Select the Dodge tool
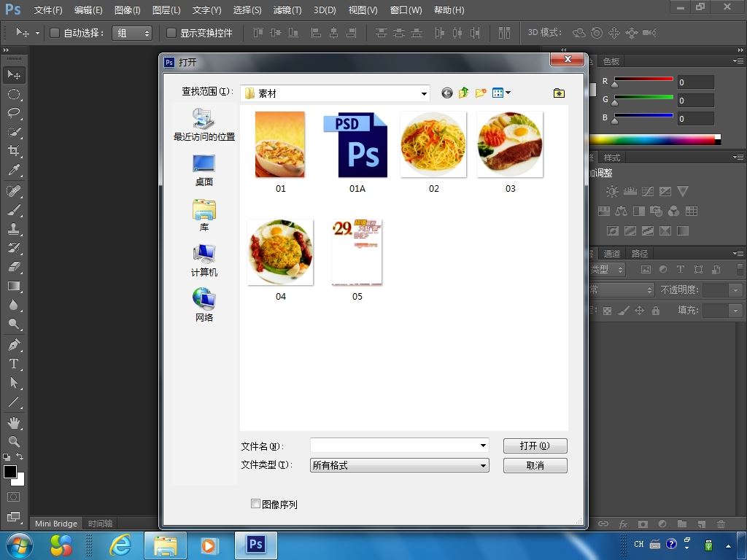Image resolution: width=747 pixels, height=560 pixels. (14, 324)
